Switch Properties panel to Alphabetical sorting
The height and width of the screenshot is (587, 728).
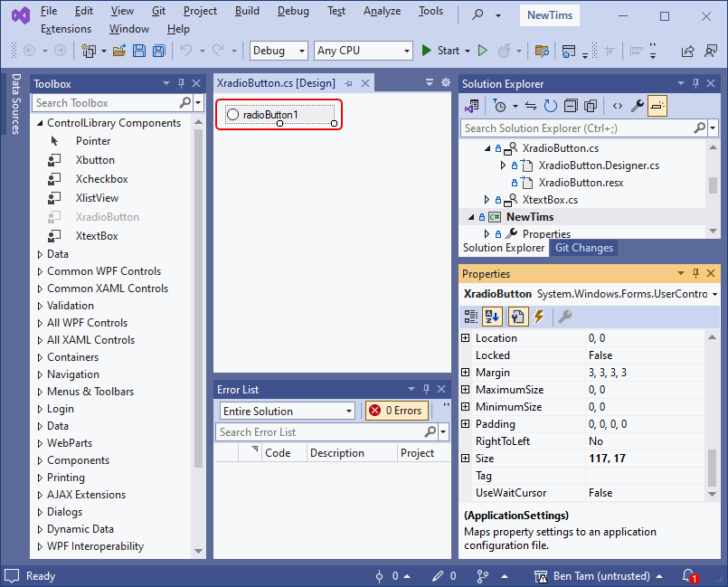pos(492,316)
